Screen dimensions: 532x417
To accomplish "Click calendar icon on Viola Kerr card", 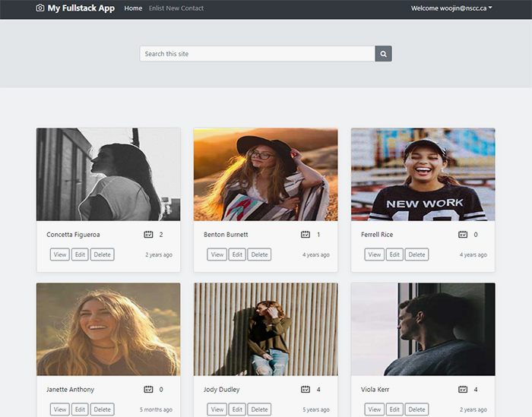I will coord(463,390).
